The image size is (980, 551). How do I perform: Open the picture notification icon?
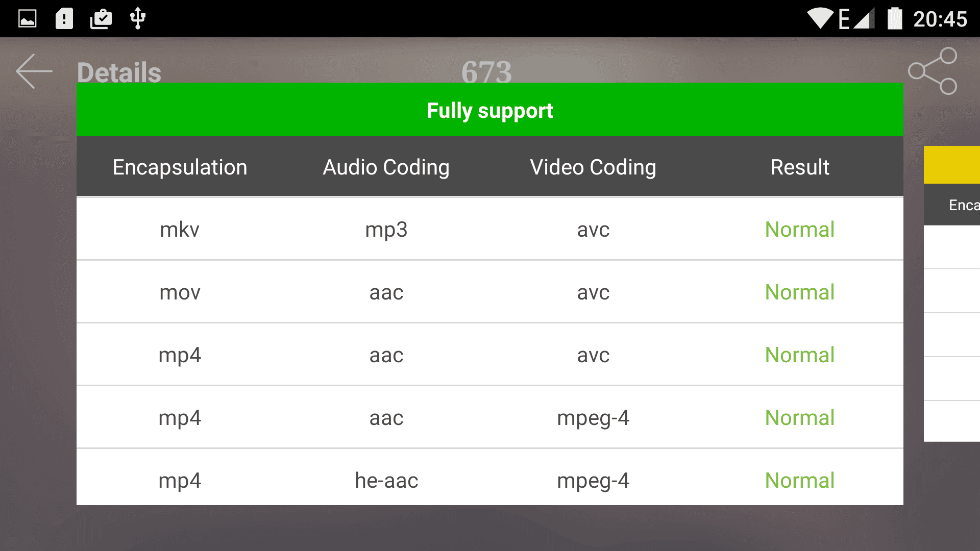(28, 19)
